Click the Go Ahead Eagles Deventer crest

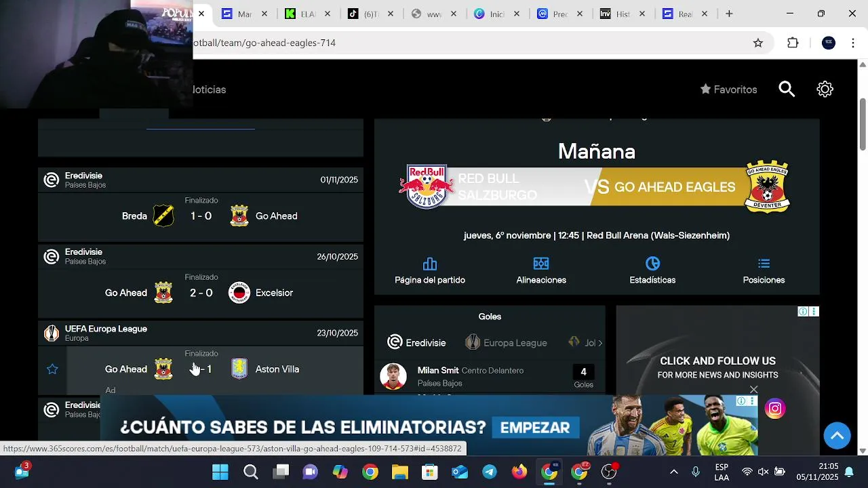click(767, 187)
